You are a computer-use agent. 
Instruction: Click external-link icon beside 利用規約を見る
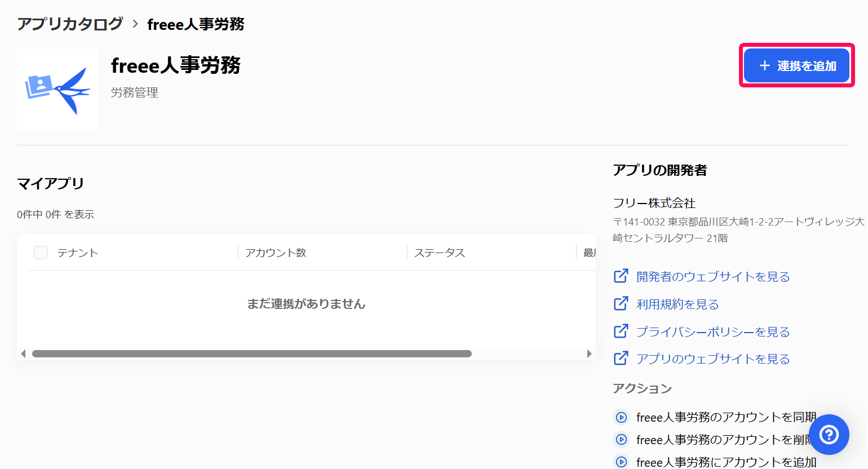tap(621, 303)
